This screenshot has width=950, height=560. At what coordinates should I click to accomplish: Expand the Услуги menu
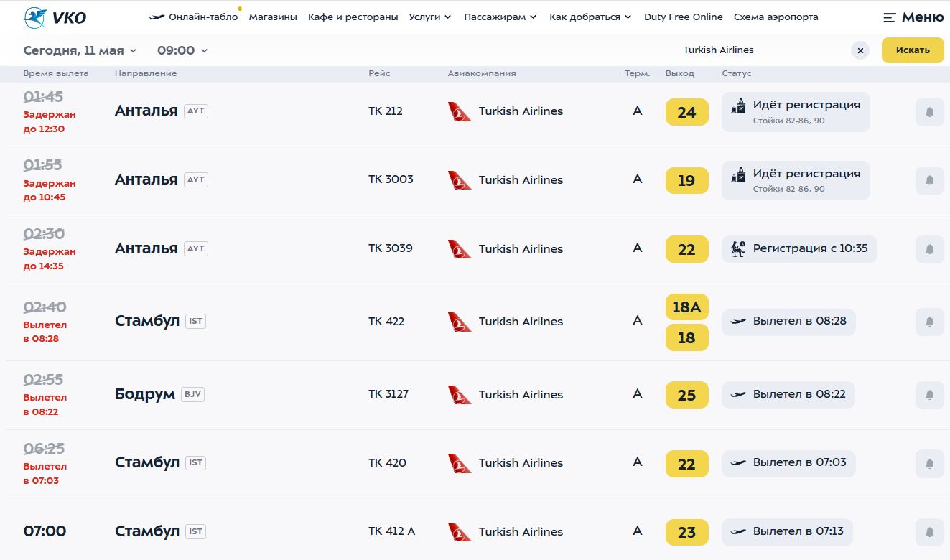click(x=429, y=17)
